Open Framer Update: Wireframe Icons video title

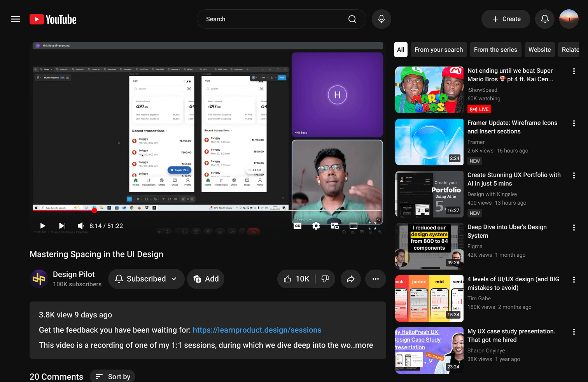(x=513, y=127)
